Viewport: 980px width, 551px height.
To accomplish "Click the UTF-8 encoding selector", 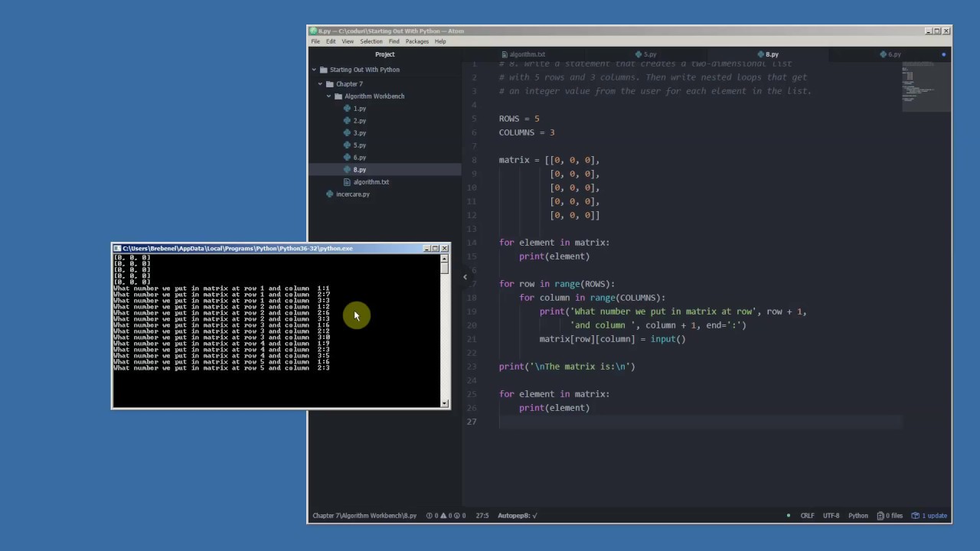I will pyautogui.click(x=831, y=516).
